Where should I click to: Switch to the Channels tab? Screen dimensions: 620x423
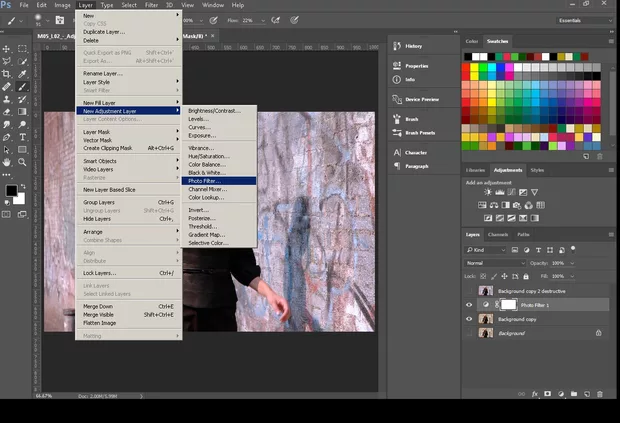tap(498, 234)
